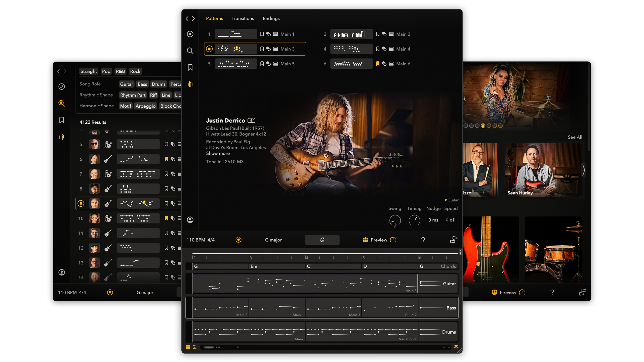Image resolution: width=644 pixels, height=362 pixels.
Task: Click the video icon next to Justin Derrico
Action: coord(252,120)
